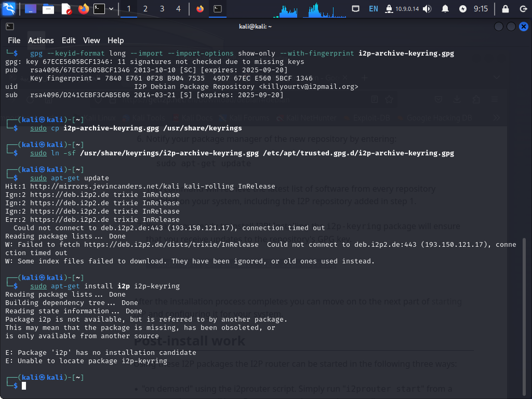This screenshot has width=532, height=399.
Task: Open the Actions menu in terminal
Action: point(41,41)
